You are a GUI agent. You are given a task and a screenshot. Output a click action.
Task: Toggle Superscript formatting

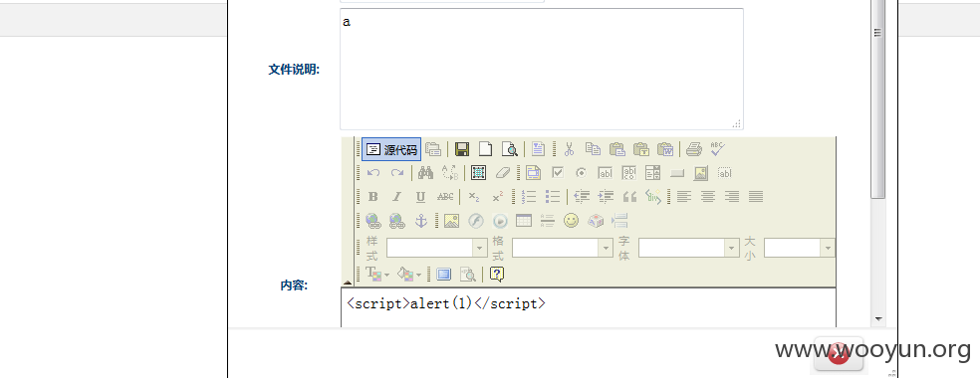(x=498, y=197)
